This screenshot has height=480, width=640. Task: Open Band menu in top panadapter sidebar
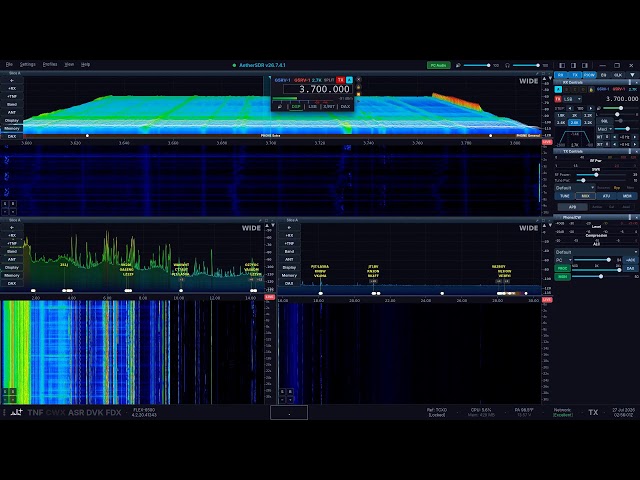coord(12,104)
